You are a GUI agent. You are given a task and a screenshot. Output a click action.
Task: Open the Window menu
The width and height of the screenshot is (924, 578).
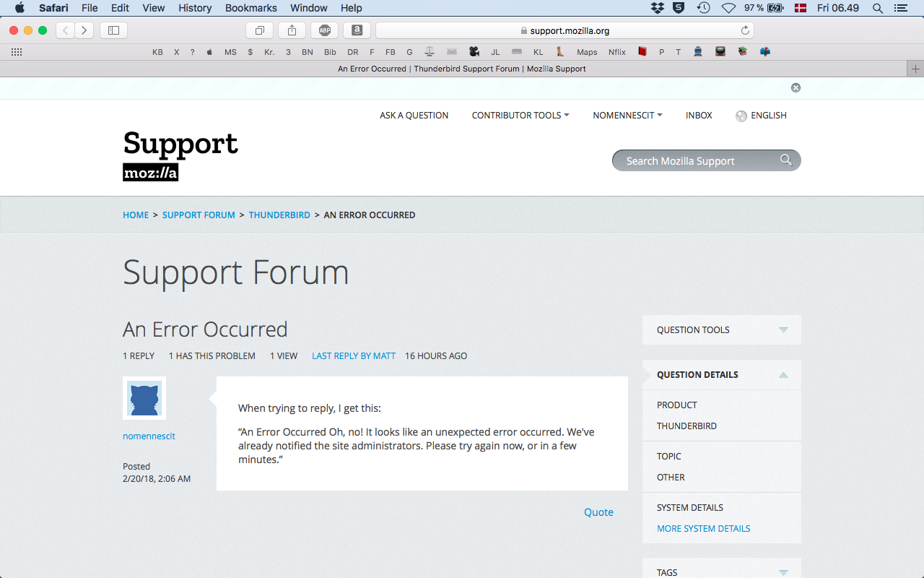[308, 8]
